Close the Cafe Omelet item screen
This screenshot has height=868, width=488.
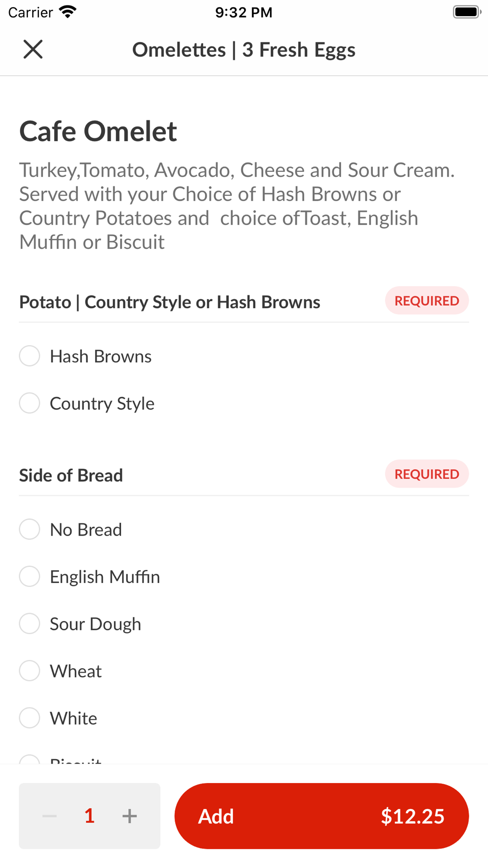point(33,49)
